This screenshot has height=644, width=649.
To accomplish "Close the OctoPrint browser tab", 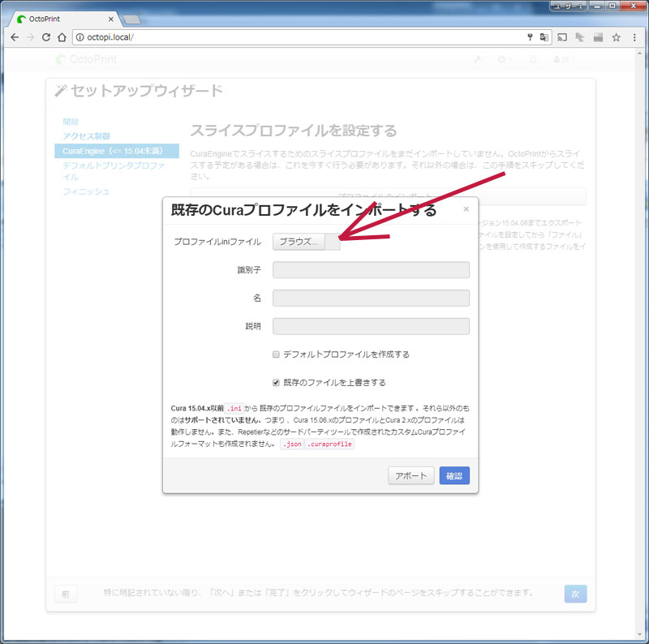I will tap(110, 19).
